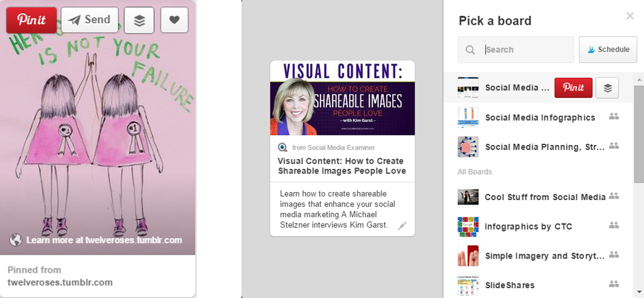Click the Social Media Planning target thumbnail

pyautogui.click(x=468, y=147)
